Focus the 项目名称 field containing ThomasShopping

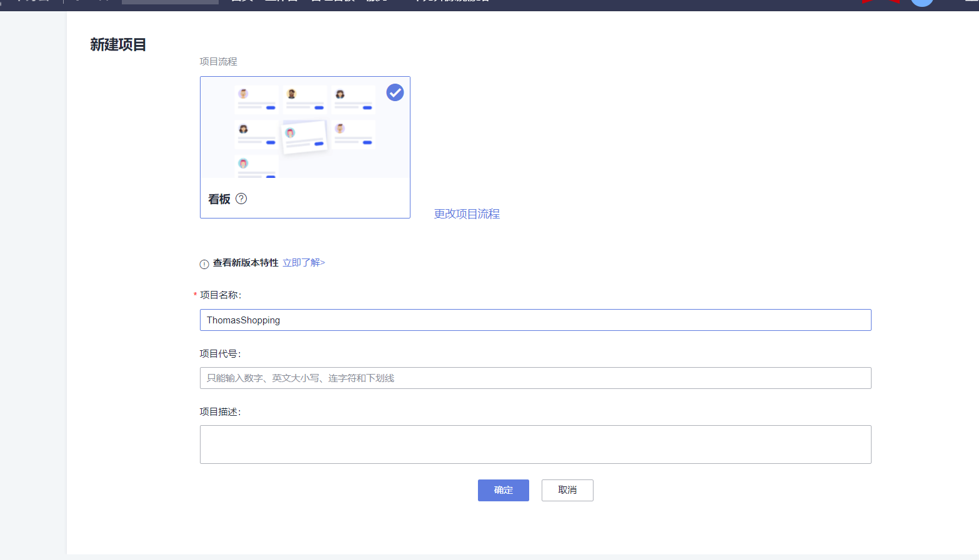coord(535,320)
